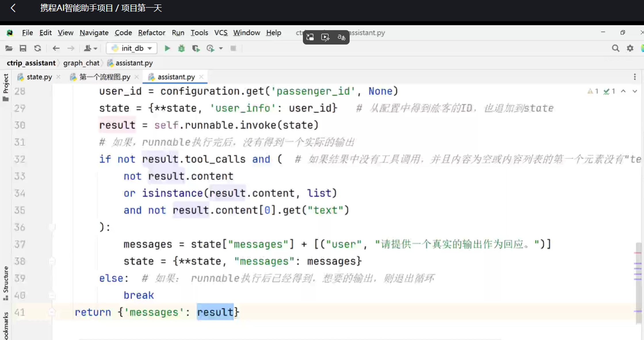
Task: Open the Refactor menu
Action: pyautogui.click(x=152, y=33)
